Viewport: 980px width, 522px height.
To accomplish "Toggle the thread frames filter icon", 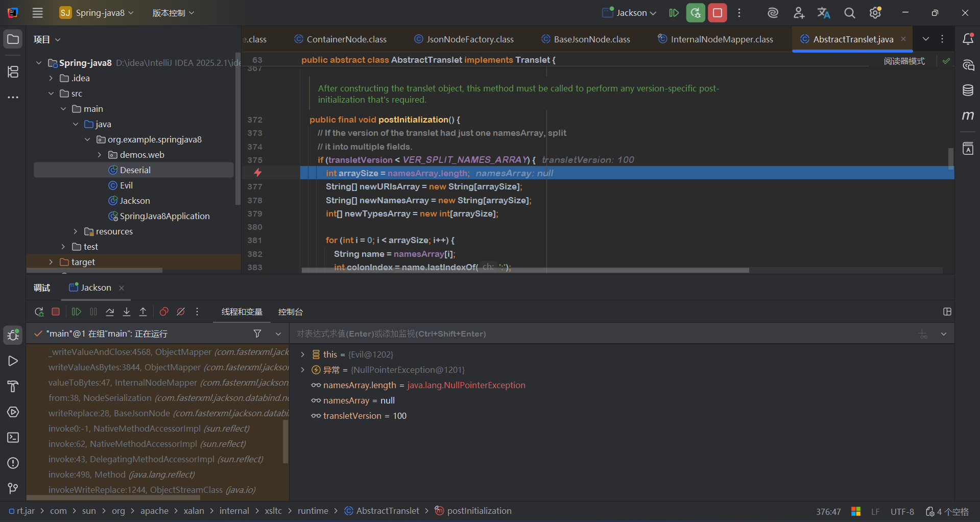I will tap(257, 334).
